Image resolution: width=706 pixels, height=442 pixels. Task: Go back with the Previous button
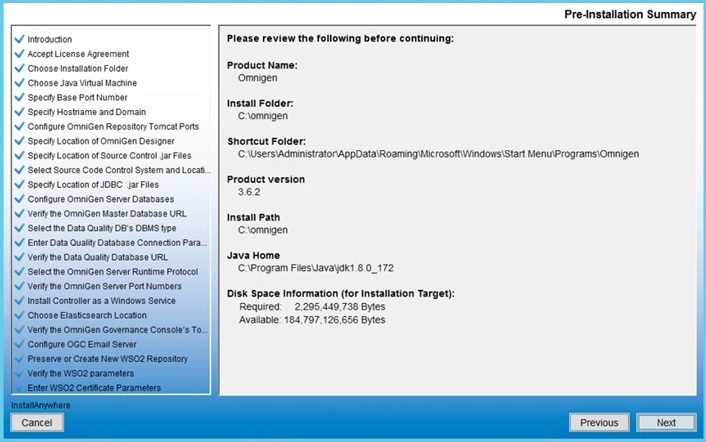tap(599, 423)
